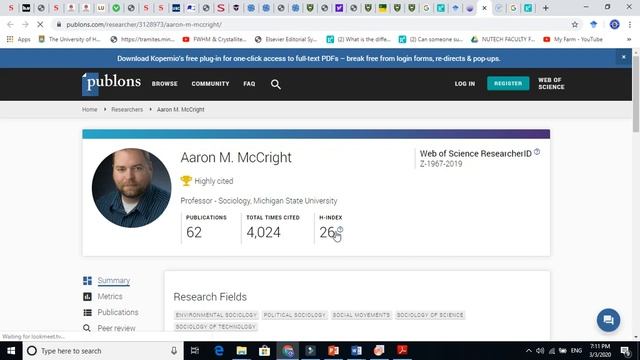Click the Social Movements tag

(361, 315)
